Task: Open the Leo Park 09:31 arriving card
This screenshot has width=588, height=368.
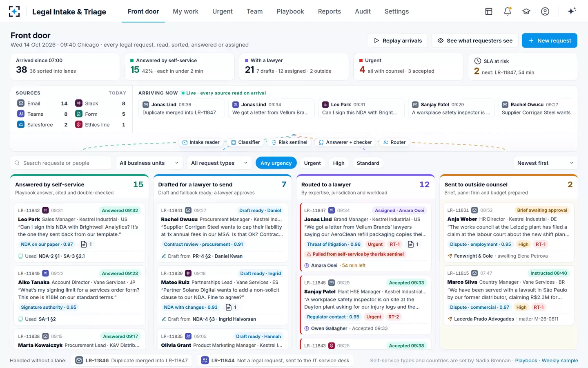Action: point(361,108)
